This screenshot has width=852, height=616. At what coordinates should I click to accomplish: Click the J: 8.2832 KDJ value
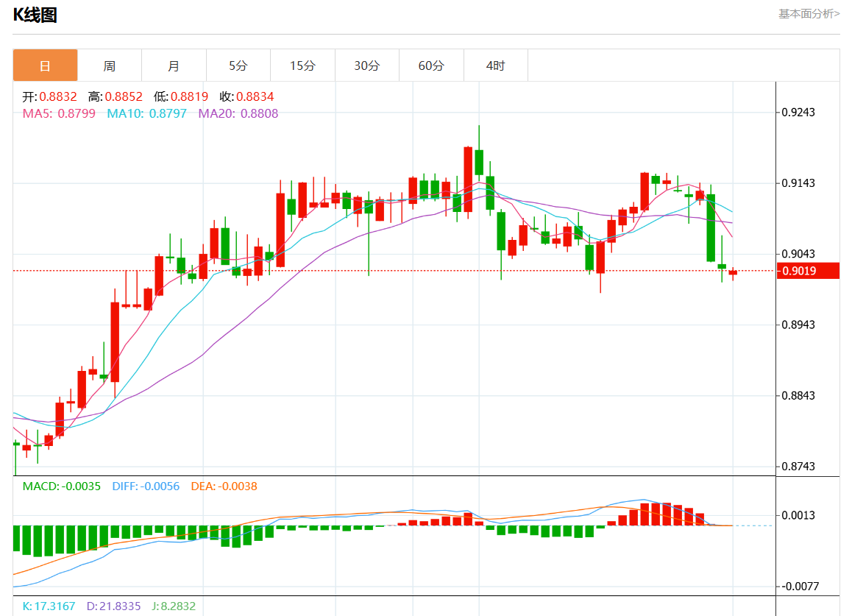174,606
